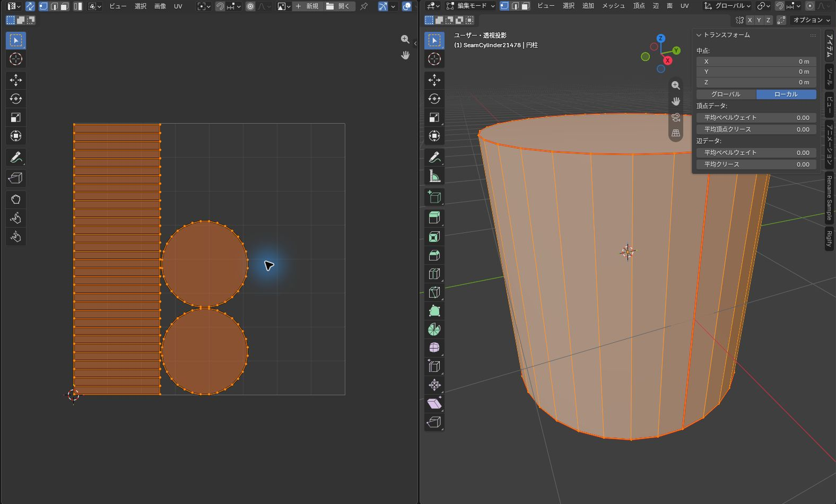836x504 pixels.
Task: Select the Bevel tool
Action: point(434,255)
